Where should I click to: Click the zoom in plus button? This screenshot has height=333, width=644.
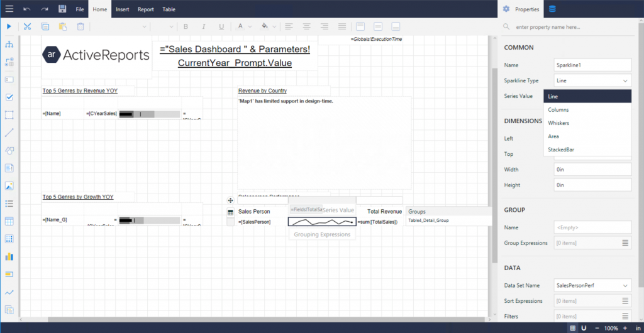click(626, 328)
